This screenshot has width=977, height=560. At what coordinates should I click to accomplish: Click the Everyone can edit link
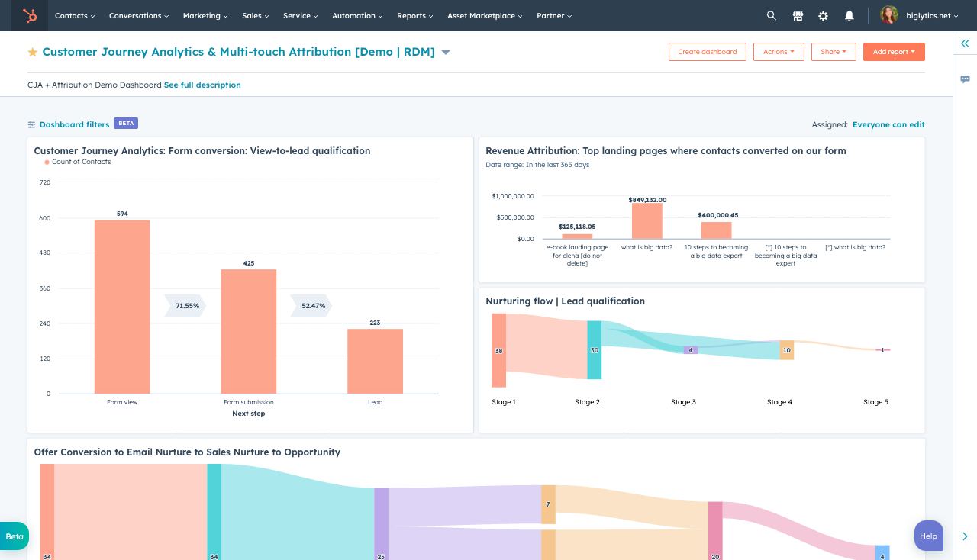tap(888, 124)
